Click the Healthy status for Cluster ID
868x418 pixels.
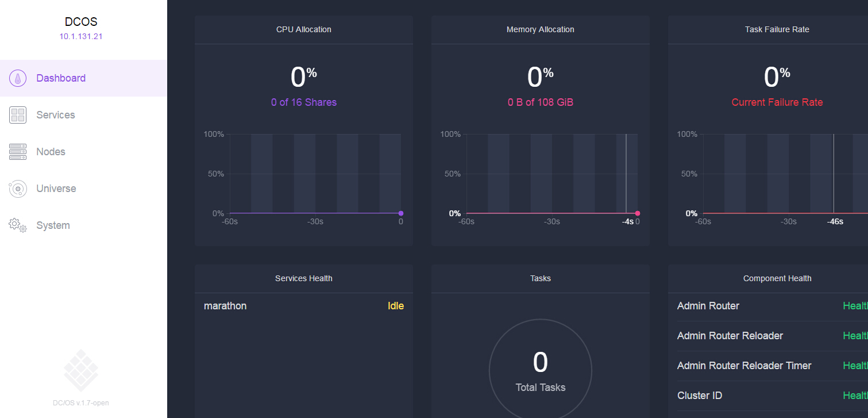click(855, 396)
